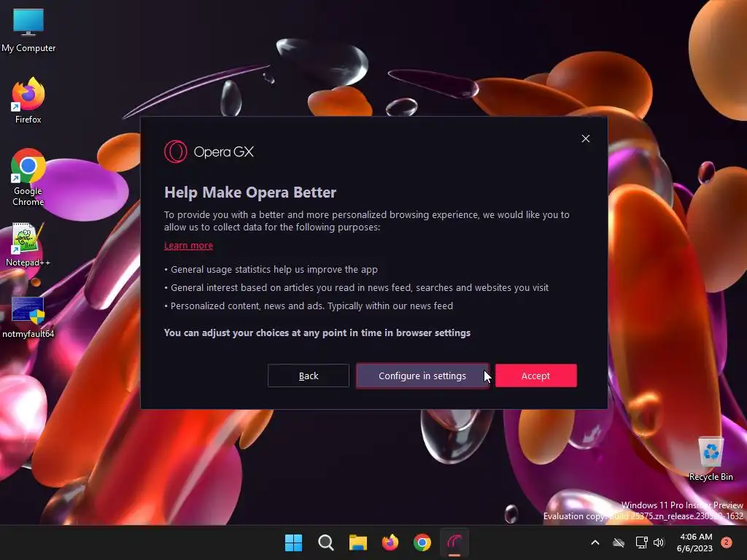Click Configure in settings button
Image resolution: width=747 pixels, height=560 pixels.
(x=422, y=376)
